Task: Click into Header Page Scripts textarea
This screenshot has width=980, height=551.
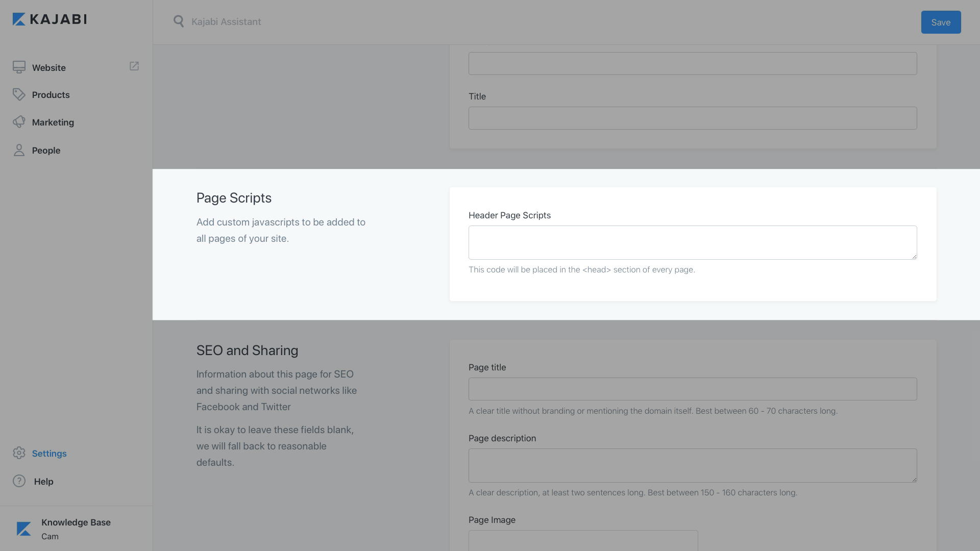Action: pyautogui.click(x=692, y=242)
